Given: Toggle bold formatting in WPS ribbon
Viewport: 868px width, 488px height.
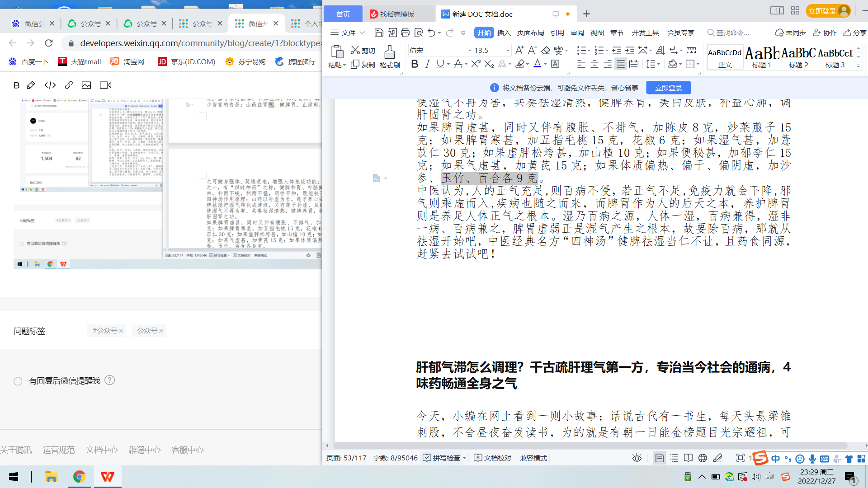Looking at the screenshot, I should [x=414, y=64].
